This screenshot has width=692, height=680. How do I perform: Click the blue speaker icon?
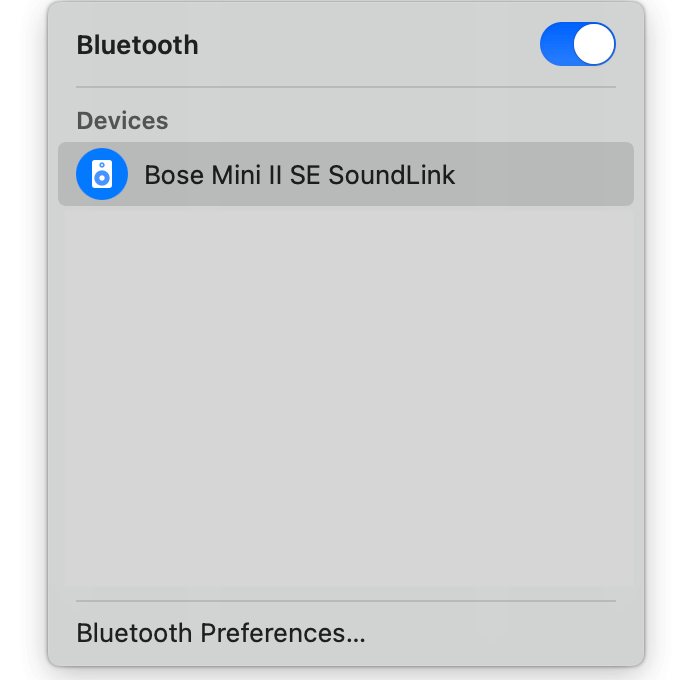102,175
